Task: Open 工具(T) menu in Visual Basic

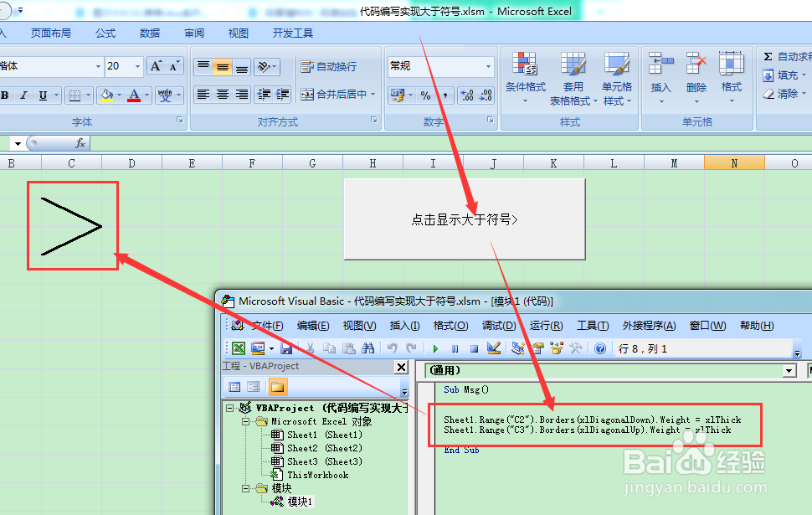Action: tap(593, 326)
